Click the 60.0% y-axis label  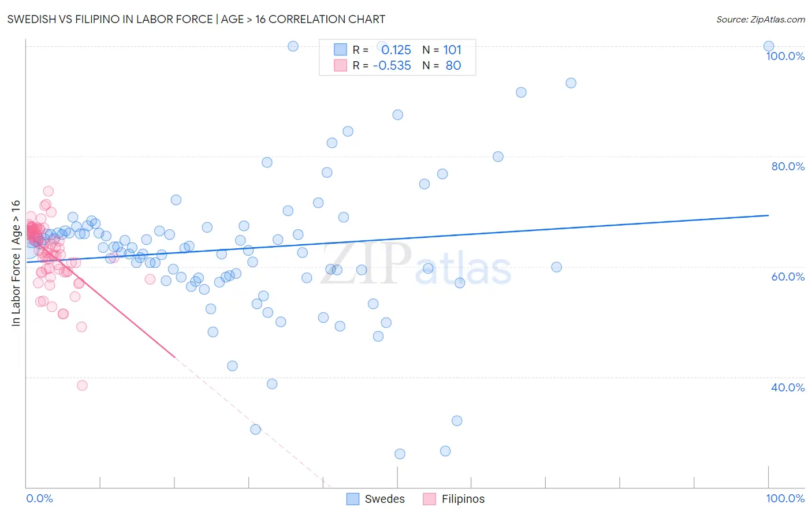[x=788, y=277]
